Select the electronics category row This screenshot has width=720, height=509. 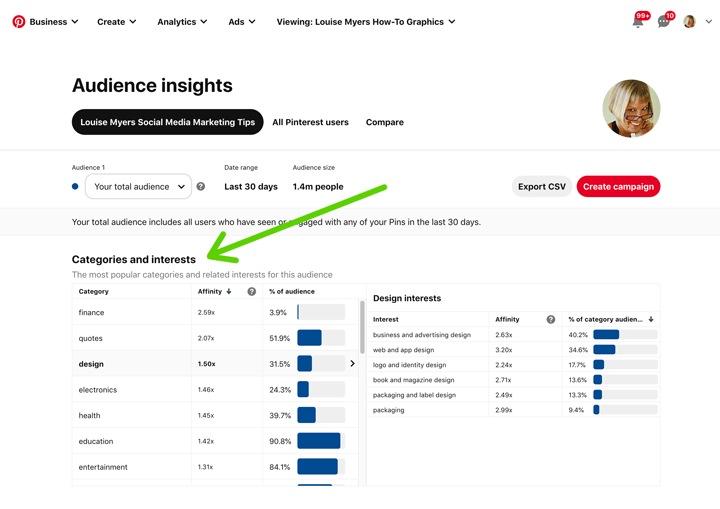click(x=215, y=390)
